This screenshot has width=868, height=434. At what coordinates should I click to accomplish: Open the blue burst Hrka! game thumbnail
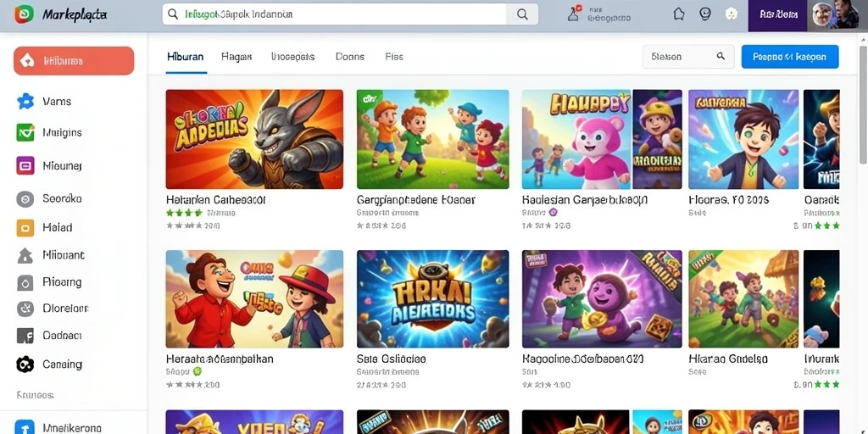(432, 299)
